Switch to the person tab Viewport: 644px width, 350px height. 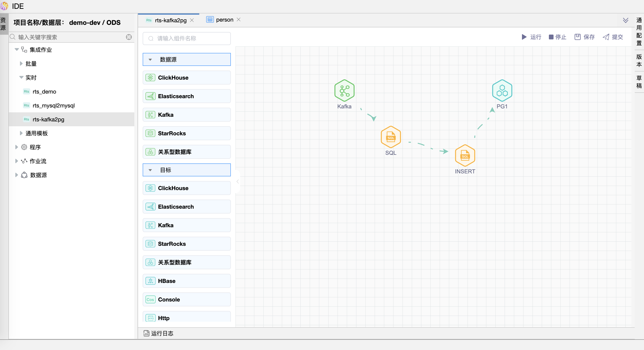[x=224, y=20]
